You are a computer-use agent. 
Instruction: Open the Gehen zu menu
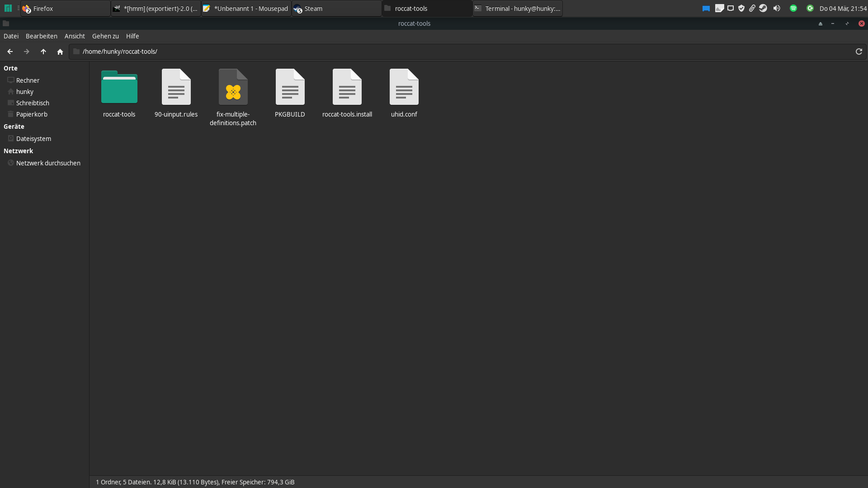(x=105, y=36)
